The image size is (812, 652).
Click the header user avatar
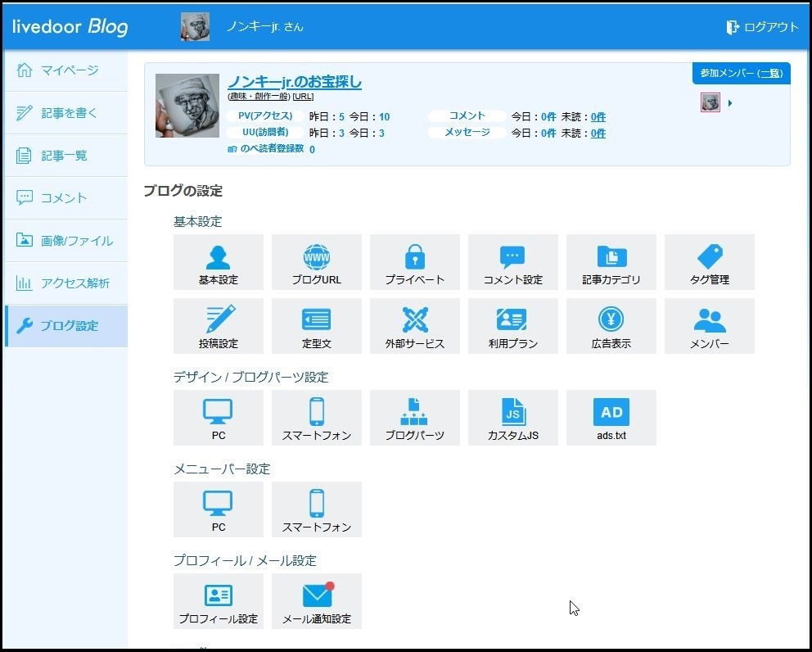[196, 26]
